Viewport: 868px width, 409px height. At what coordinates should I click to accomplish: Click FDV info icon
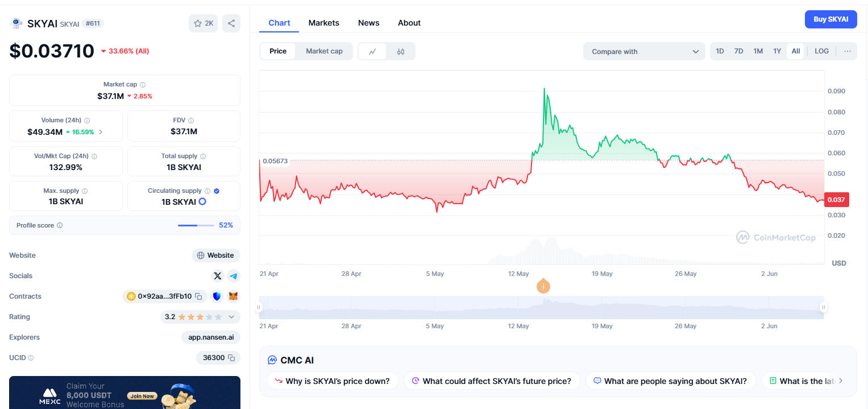click(191, 121)
